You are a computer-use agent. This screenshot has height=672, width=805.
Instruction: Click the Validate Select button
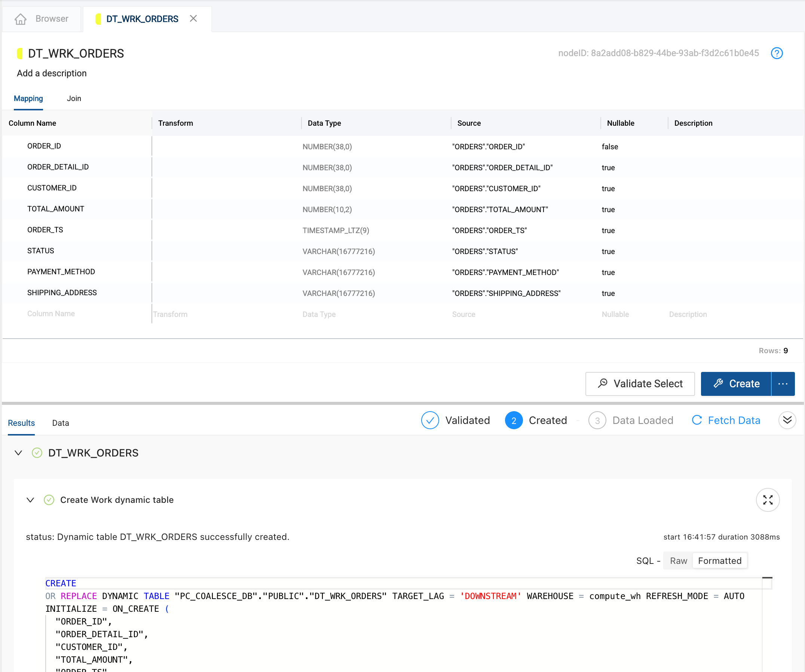(x=639, y=384)
